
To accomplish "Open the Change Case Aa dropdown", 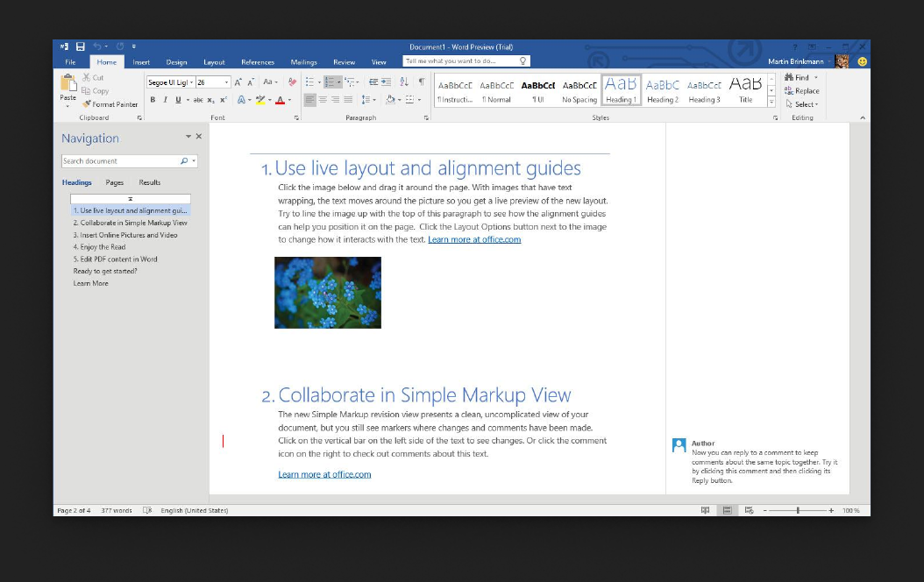I will (270, 82).
